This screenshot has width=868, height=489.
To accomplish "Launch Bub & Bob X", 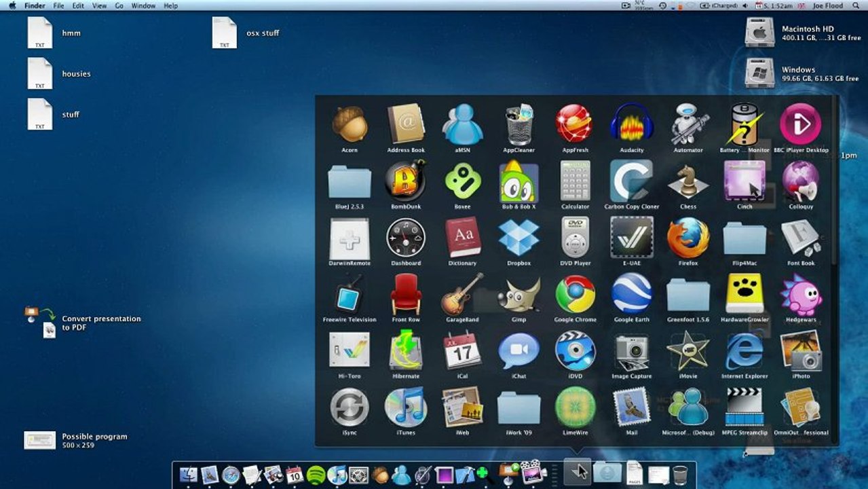I will tap(519, 180).
